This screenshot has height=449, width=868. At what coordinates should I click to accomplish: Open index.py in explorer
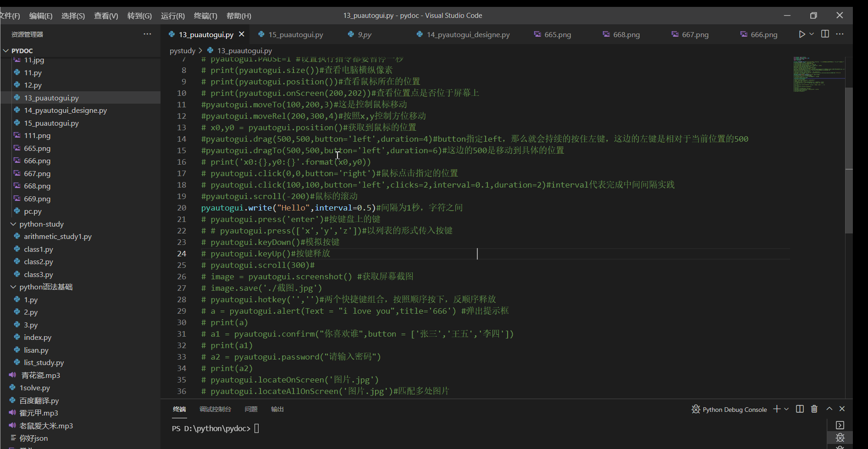click(38, 337)
